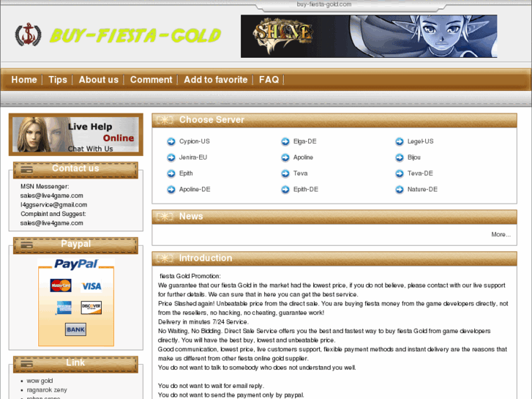The image size is (532, 399).
Task: Click the Discover card logo
Action: (91, 307)
